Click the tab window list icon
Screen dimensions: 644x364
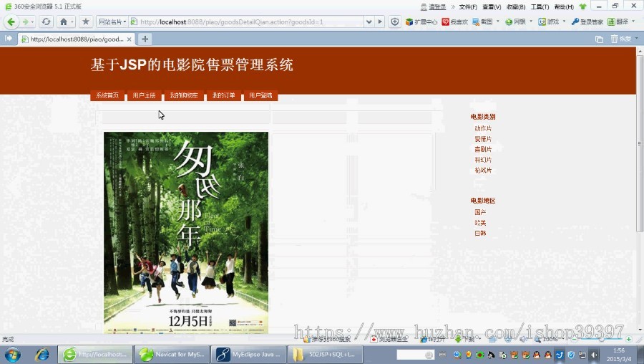[x=599, y=39]
